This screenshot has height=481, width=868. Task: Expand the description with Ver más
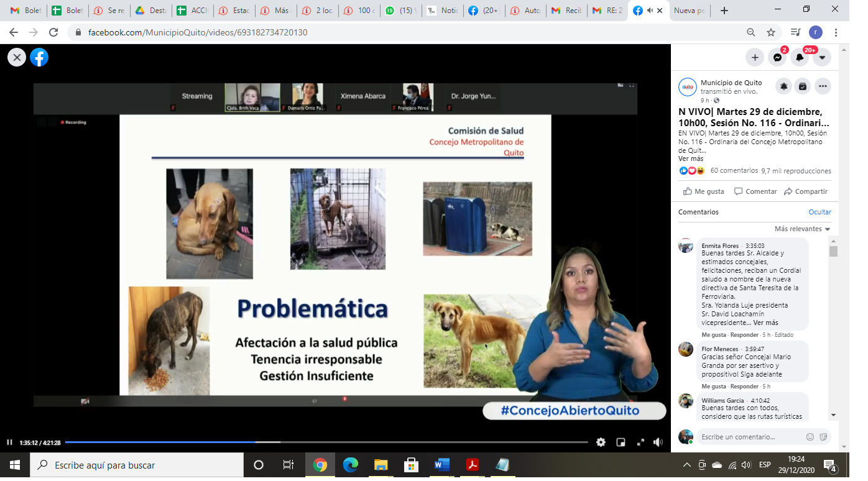[691, 158]
